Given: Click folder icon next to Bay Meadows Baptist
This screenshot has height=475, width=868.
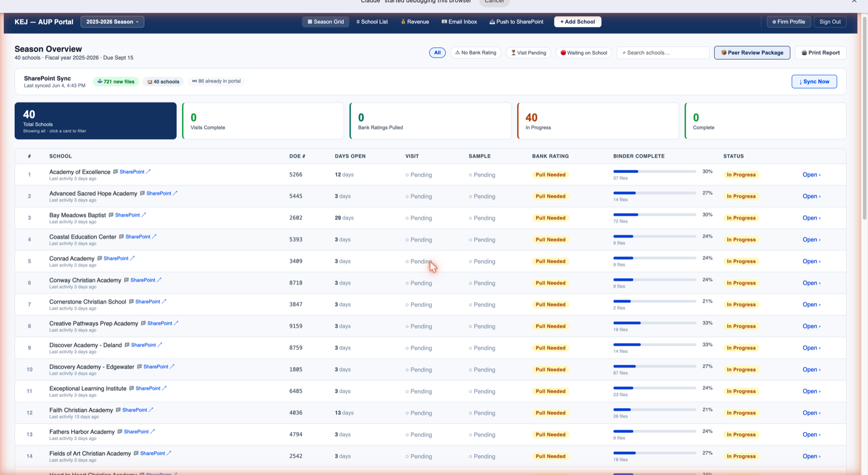Looking at the screenshot, I should 111,215.
